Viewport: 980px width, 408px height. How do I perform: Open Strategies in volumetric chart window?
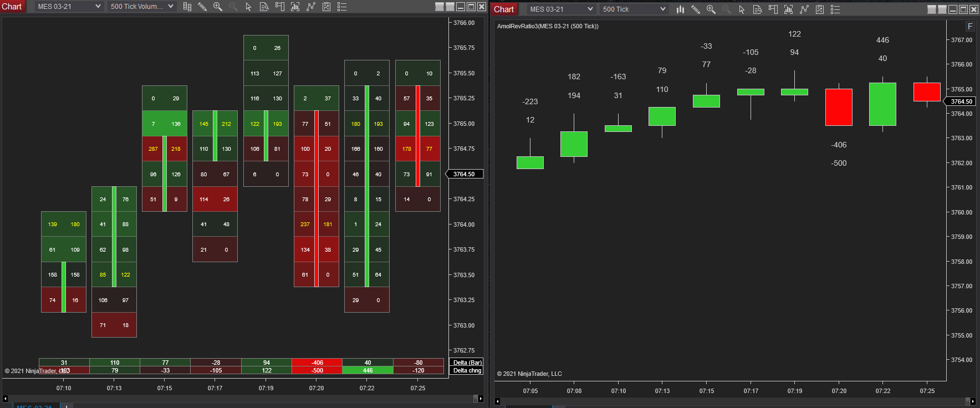tap(311, 7)
